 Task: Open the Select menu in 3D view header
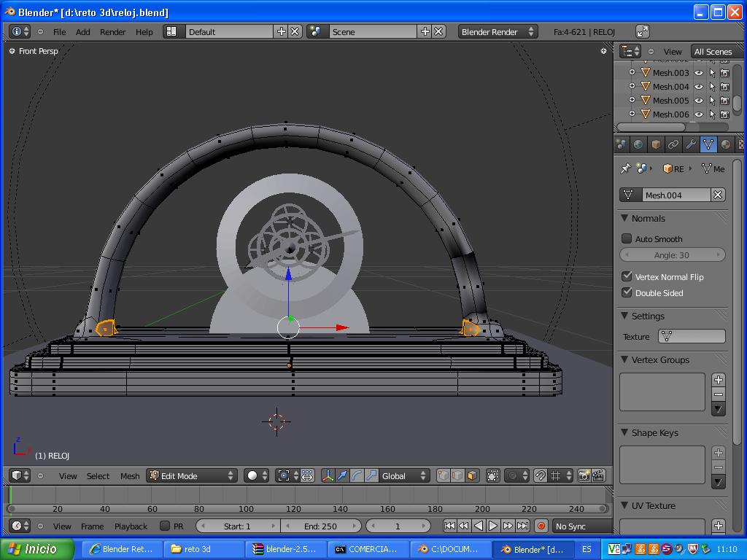98,475
